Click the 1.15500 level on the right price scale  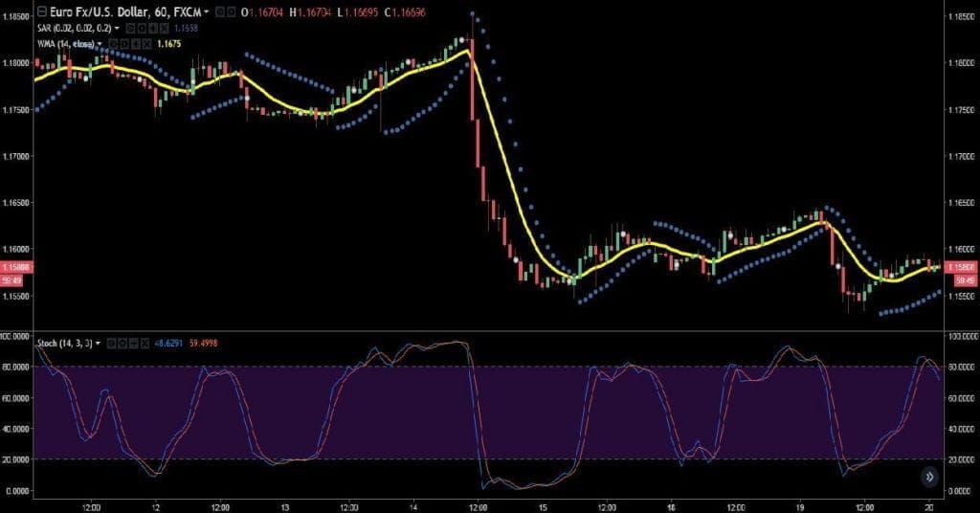click(x=961, y=296)
